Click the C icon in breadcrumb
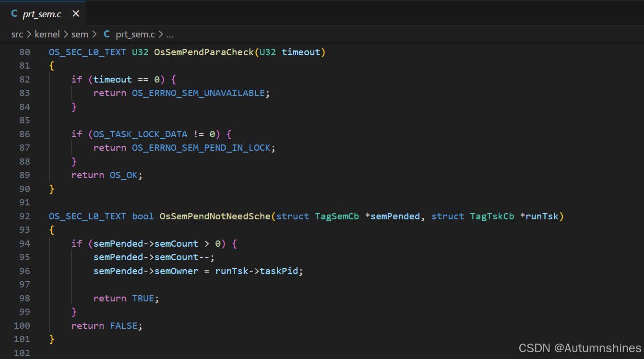644x359 pixels. (107, 34)
